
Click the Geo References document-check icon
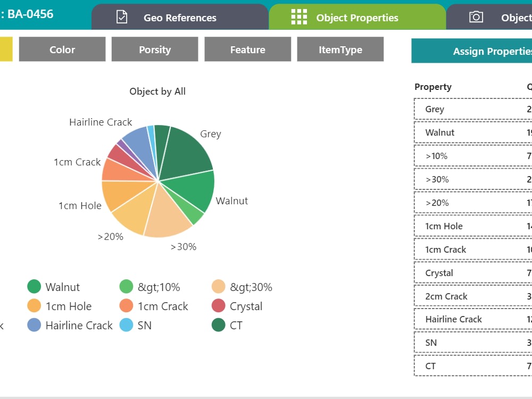[x=122, y=17]
